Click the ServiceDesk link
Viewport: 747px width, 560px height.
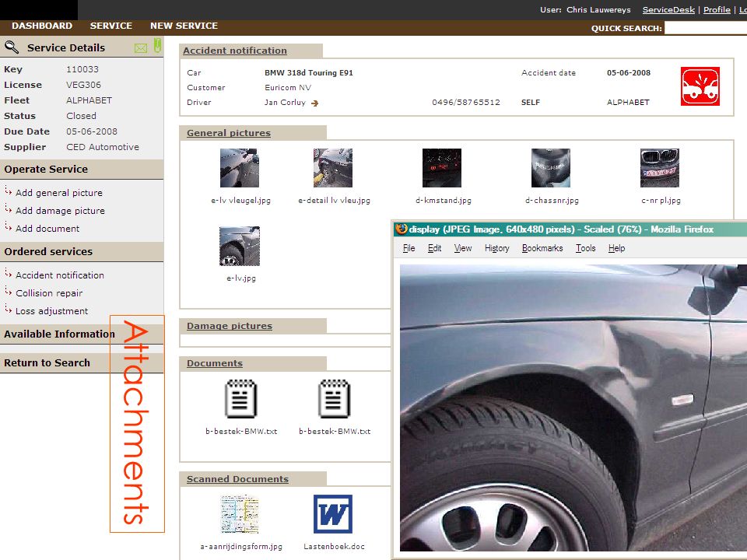click(x=668, y=9)
